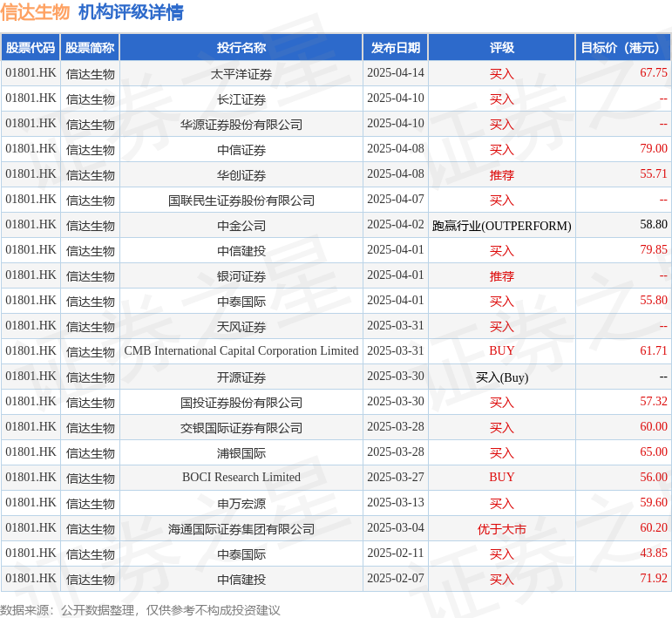672x618 pixels.
Task: Click the 机构评级详情 heading
Action: pyautogui.click(x=131, y=12)
